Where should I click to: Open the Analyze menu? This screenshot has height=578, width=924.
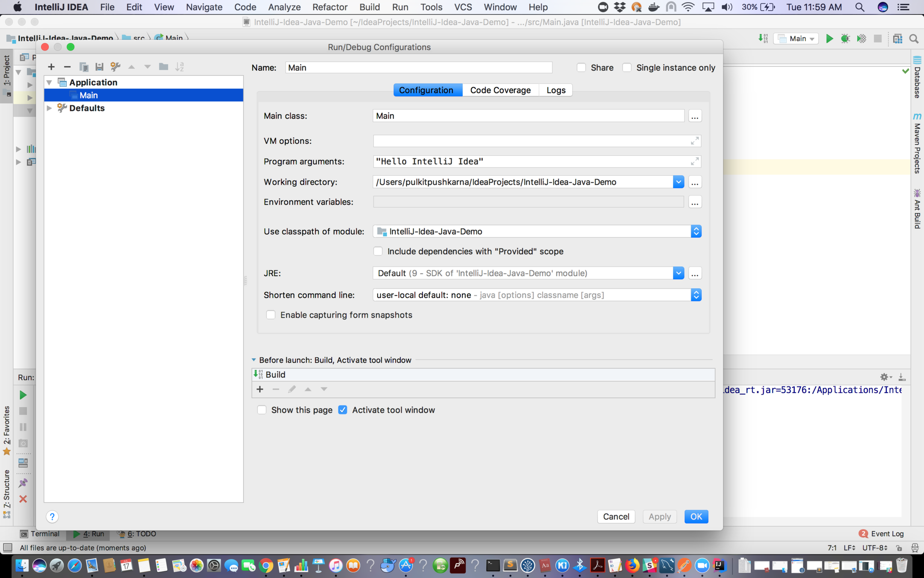click(x=284, y=7)
